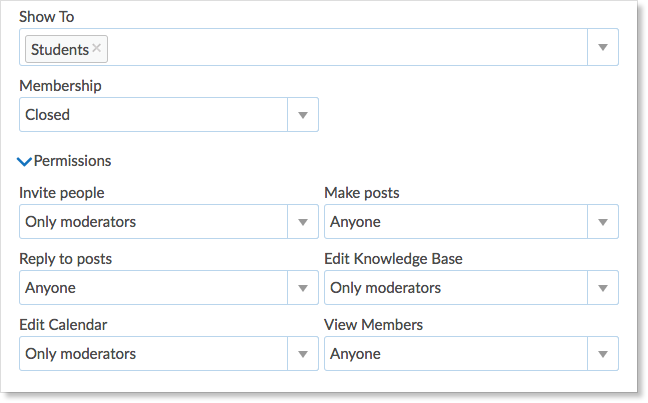The width and height of the screenshot is (648, 403).
Task: Open Edit Knowledge Base dropdown arrow
Action: pyautogui.click(x=602, y=288)
